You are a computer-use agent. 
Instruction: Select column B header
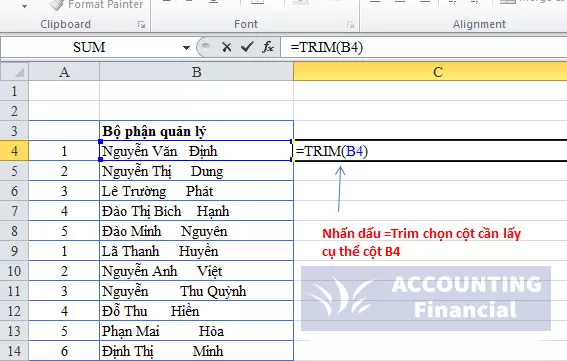coord(196,72)
